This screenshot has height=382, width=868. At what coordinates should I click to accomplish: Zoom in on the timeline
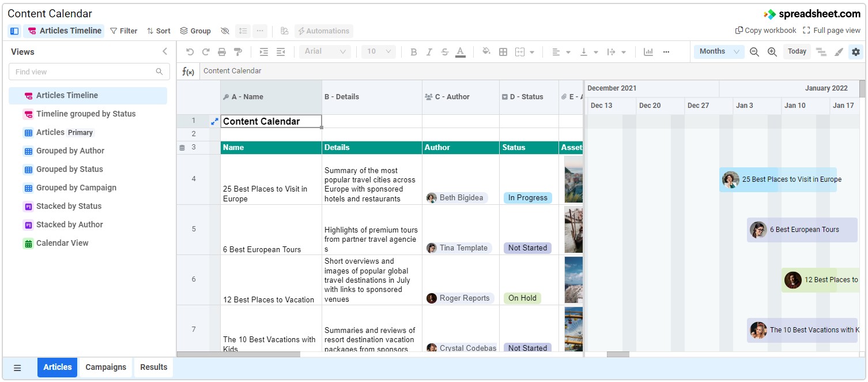pyautogui.click(x=772, y=51)
